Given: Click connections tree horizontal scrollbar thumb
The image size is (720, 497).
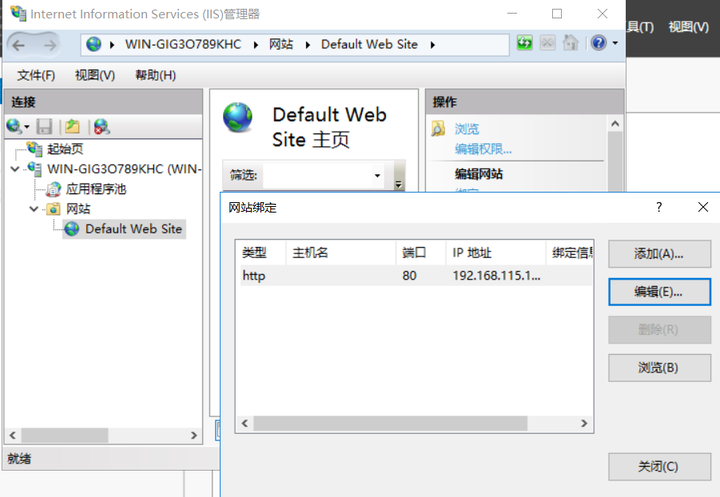Looking at the screenshot, I should click(65, 435).
